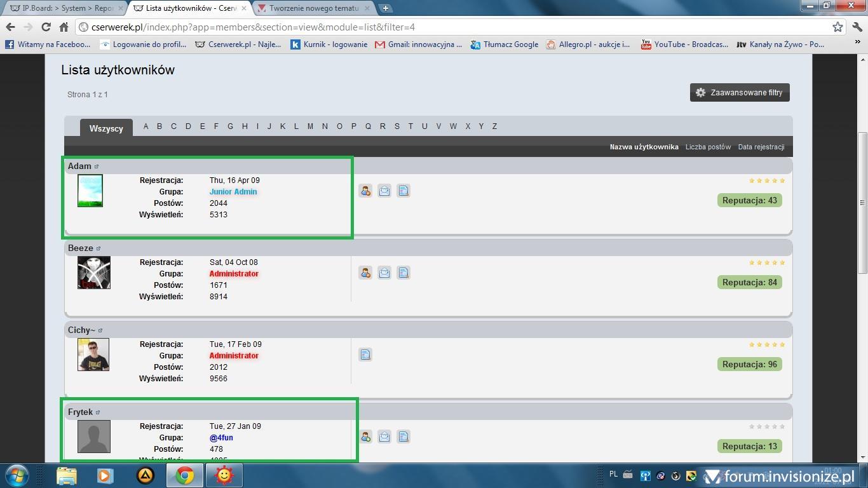This screenshot has height=488, width=868.
Task: Open Google Chrome from Windows taskbar
Action: tap(185, 475)
